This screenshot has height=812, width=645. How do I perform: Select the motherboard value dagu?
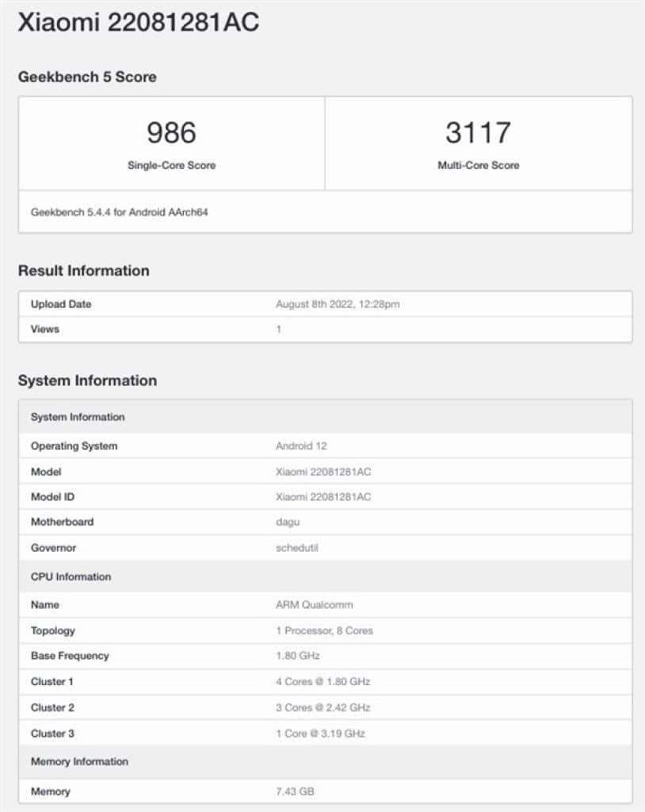coord(288,523)
